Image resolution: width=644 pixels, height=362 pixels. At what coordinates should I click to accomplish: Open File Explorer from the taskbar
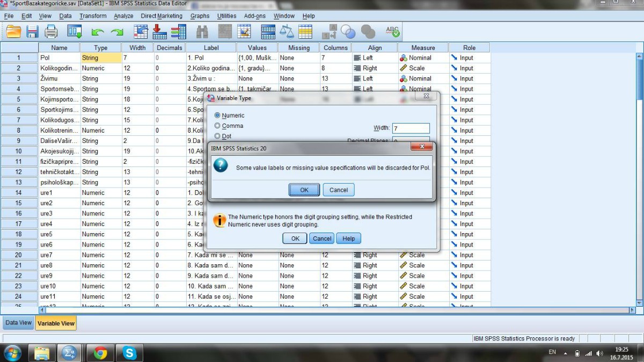[42, 353]
